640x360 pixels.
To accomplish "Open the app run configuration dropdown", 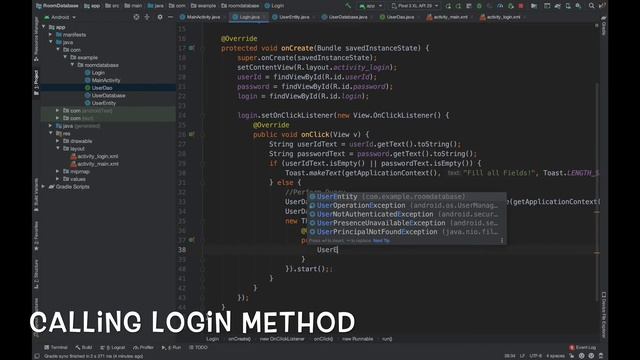I will [370, 6].
